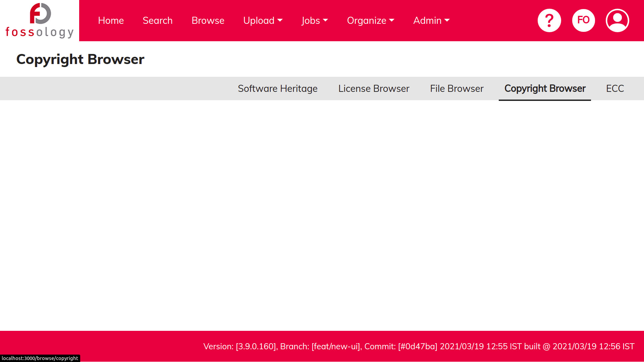Click the FO round badge icon

click(584, 20)
